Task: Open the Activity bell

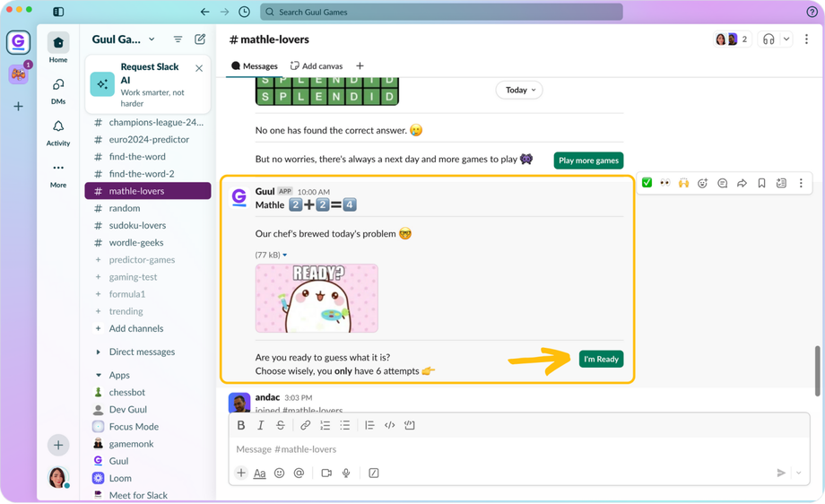Action: (x=58, y=133)
